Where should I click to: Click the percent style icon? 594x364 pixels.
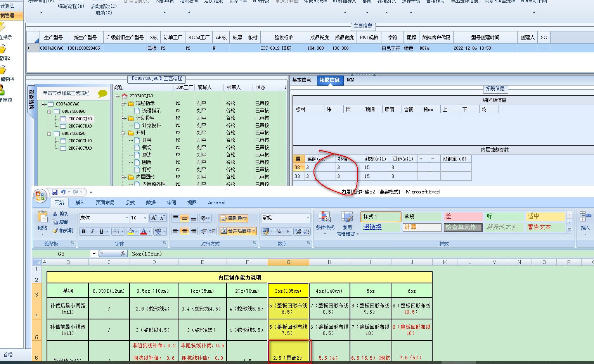coord(279,231)
